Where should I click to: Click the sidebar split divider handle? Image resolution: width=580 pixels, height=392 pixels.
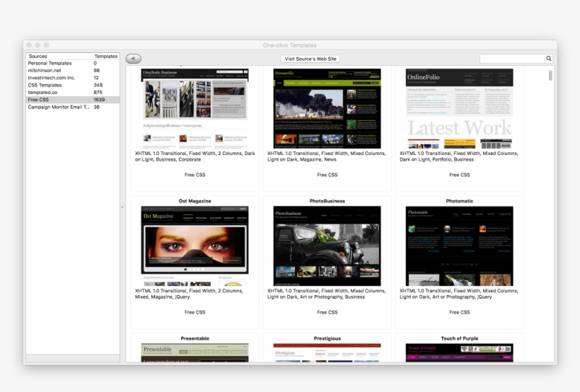[x=122, y=207]
